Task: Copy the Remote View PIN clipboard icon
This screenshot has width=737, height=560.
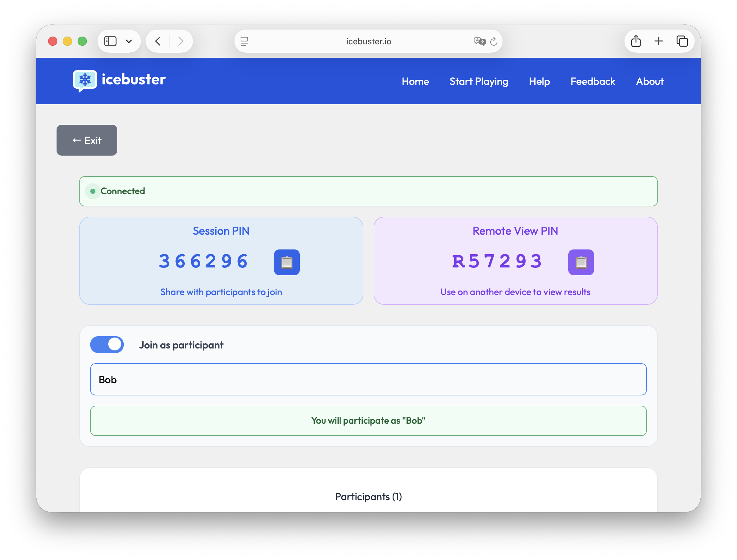Action: click(x=581, y=262)
